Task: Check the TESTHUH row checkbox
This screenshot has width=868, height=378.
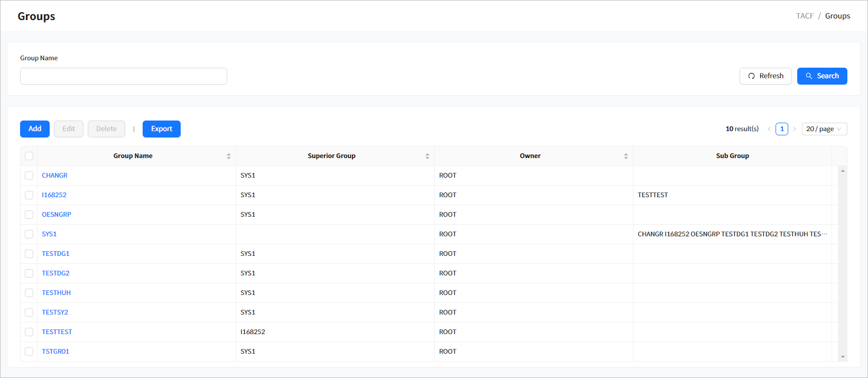Action: point(29,293)
